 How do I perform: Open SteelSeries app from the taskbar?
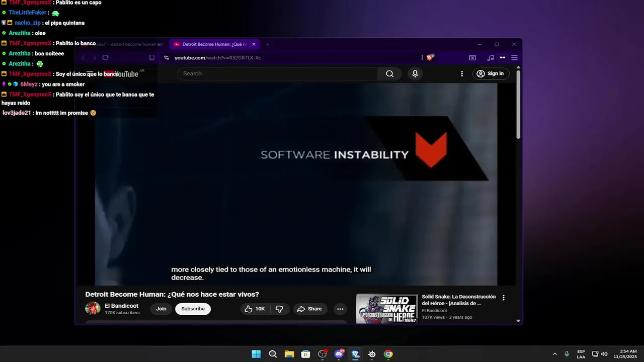point(372,354)
